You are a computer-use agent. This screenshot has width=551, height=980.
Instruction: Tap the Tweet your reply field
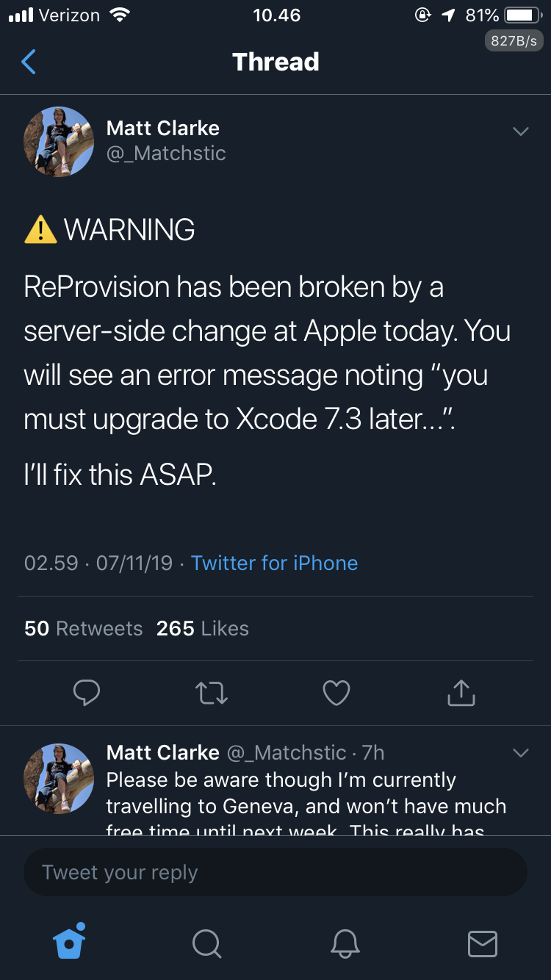coord(275,873)
